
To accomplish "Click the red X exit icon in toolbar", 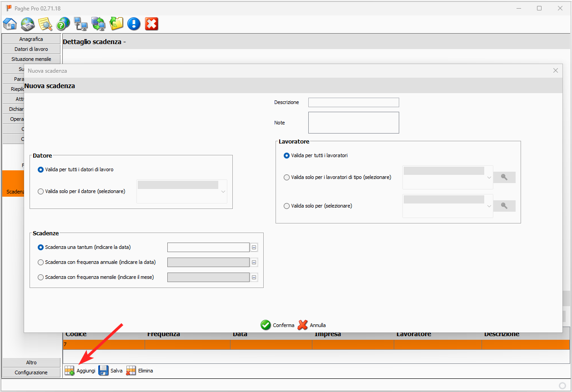I will pyautogui.click(x=151, y=24).
